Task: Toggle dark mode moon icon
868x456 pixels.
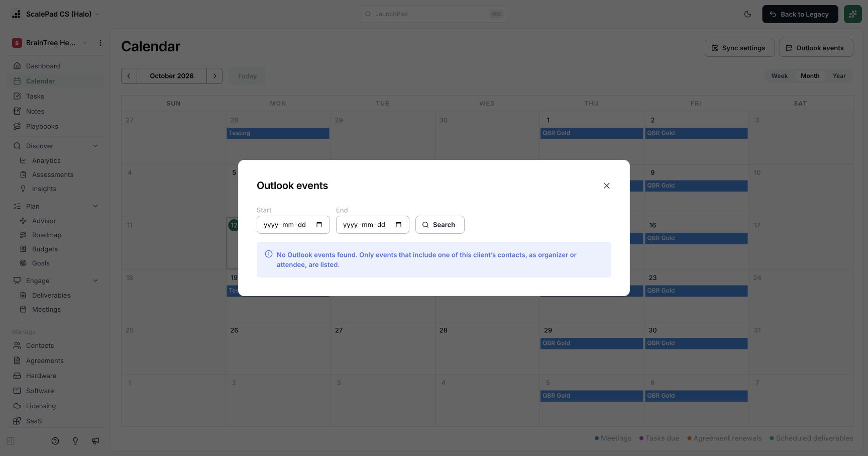Action: (x=747, y=14)
